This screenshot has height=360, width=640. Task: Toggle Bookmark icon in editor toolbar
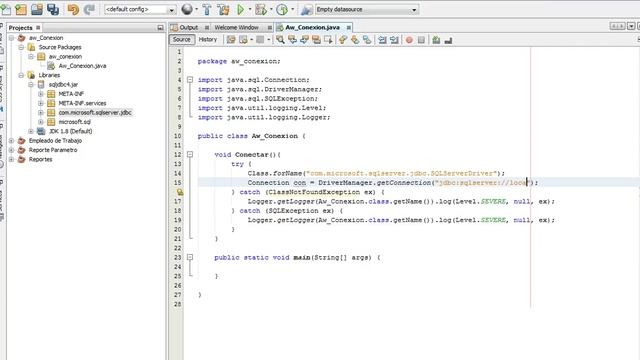pyautogui.click(x=367, y=40)
